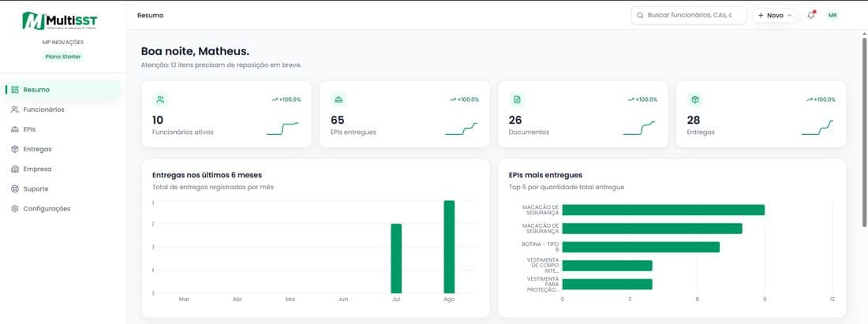Click the sparkline on Documentos card

click(639, 128)
